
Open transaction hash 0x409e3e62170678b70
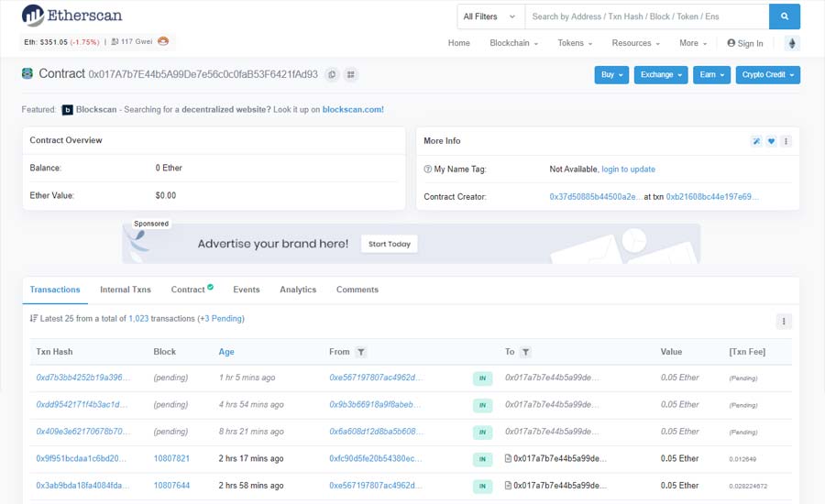point(83,432)
